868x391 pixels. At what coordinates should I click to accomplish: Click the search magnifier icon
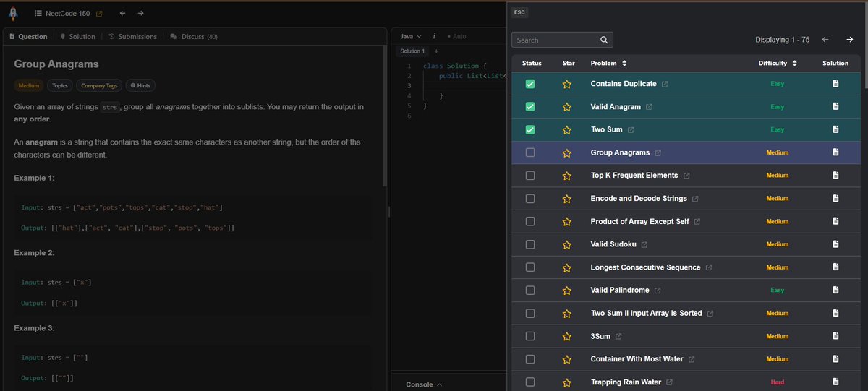coord(605,40)
